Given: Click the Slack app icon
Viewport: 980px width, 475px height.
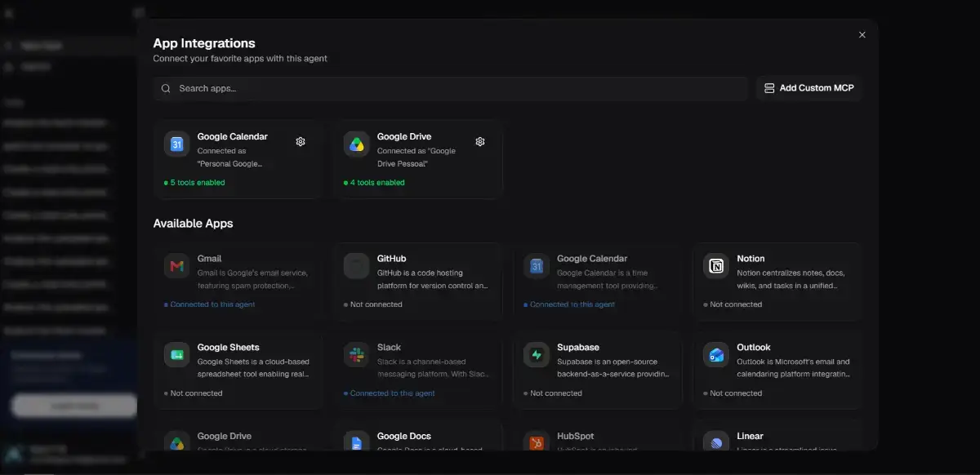Looking at the screenshot, I should pos(357,355).
